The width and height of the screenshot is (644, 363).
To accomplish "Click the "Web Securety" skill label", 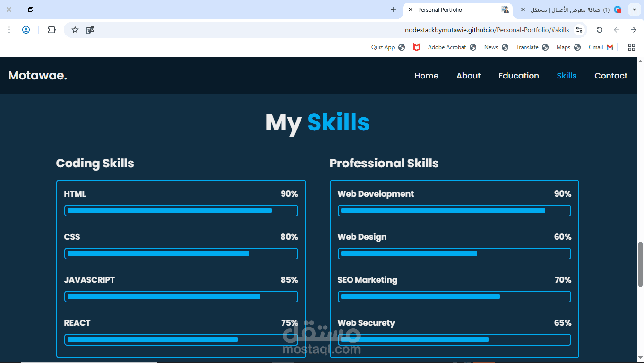I will pos(366,323).
